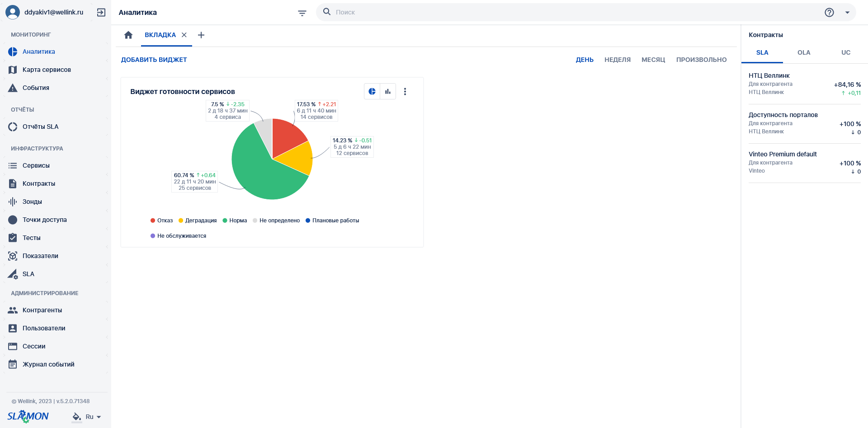Open the help question mark icon
The image size is (868, 428).
tap(829, 12)
